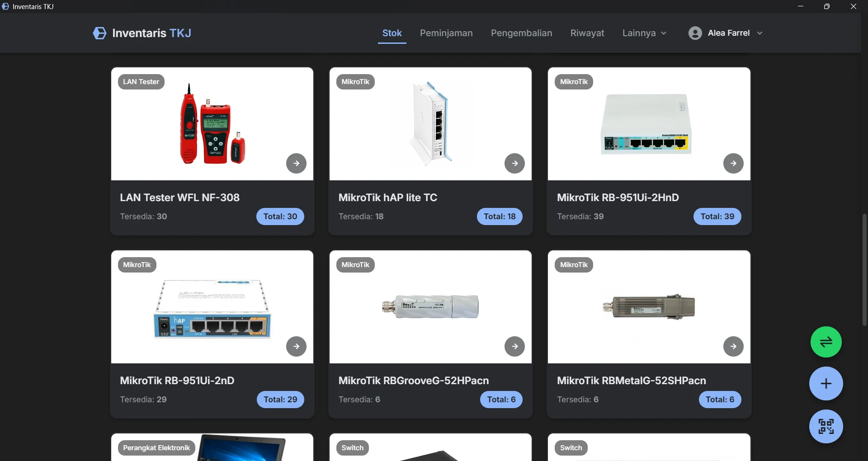Click the MikroTik hAP lite TC product image
The width and height of the screenshot is (868, 461).
[x=430, y=124]
